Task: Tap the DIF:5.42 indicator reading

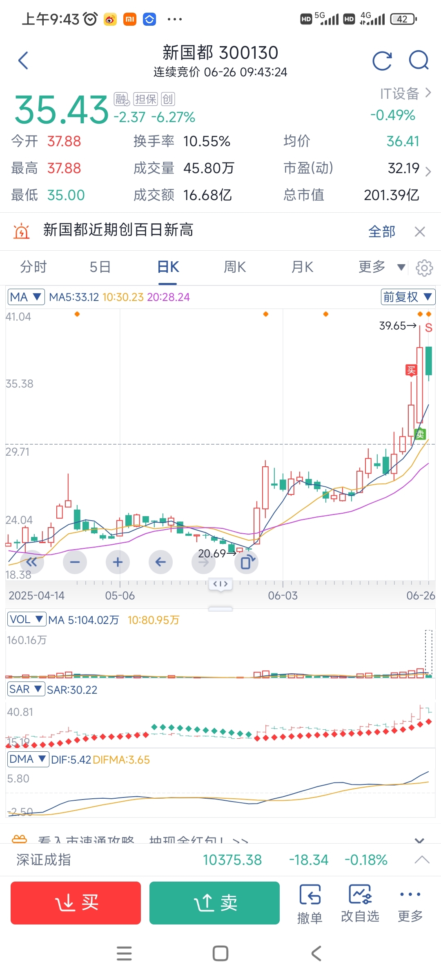Action: (x=71, y=759)
